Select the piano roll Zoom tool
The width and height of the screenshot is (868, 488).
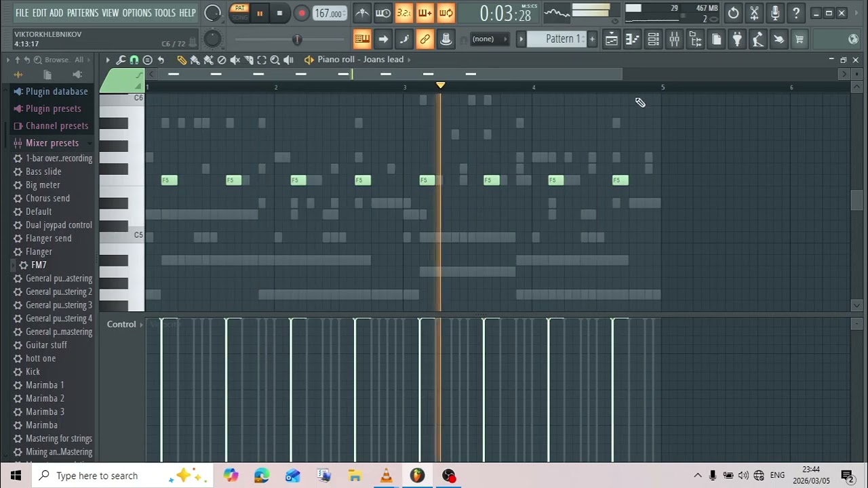tap(275, 60)
